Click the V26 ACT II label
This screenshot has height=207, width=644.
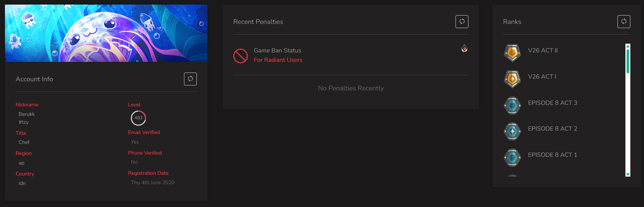(x=543, y=51)
